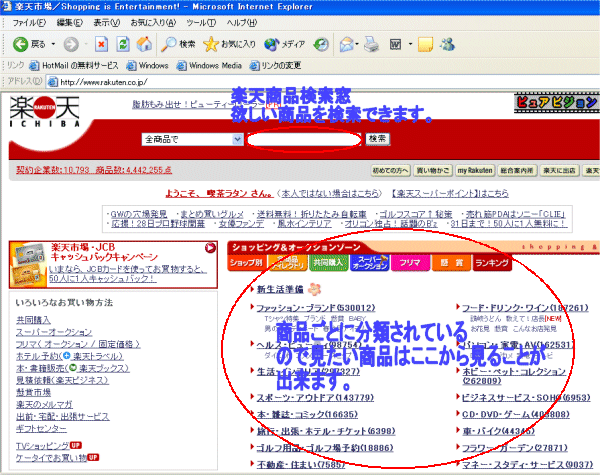This screenshot has width=600, height=475.
Task: Select the 共同購入 green tab
Action: tap(328, 263)
